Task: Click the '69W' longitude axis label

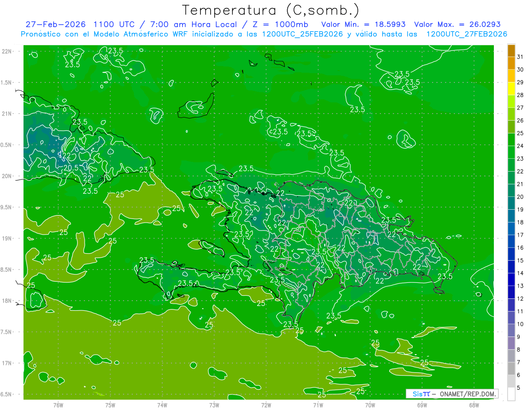Action: point(422,405)
